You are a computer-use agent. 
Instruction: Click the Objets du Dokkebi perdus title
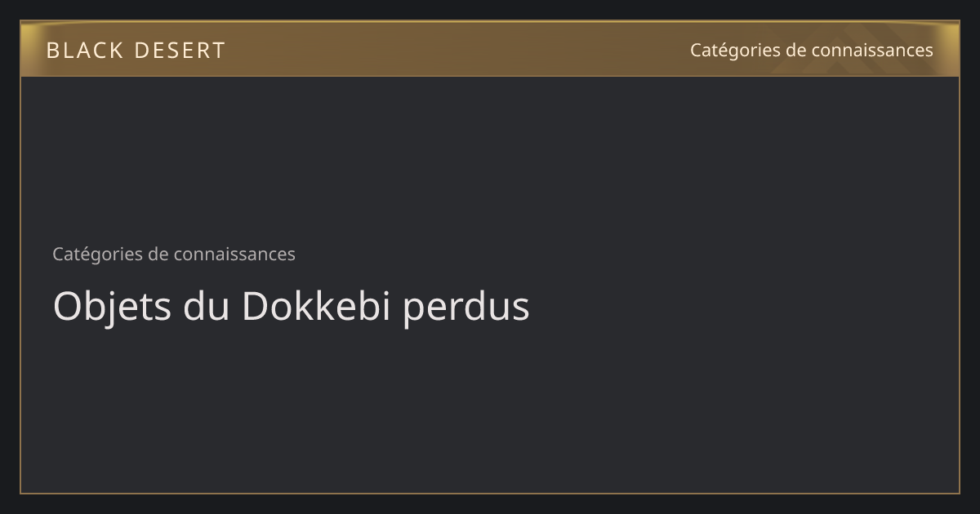(291, 308)
